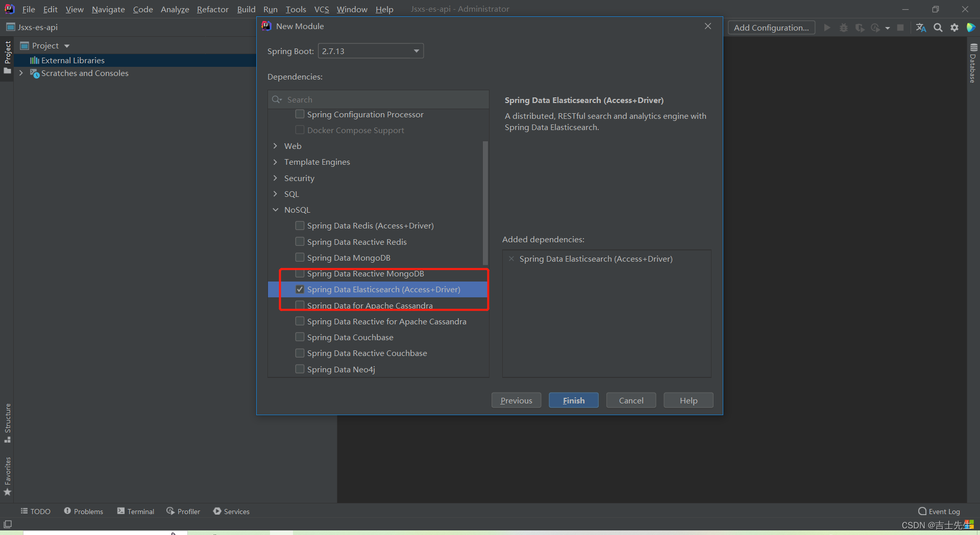Screen dimensions: 980x535
Task: Expand the Template Engines group
Action: click(276, 162)
